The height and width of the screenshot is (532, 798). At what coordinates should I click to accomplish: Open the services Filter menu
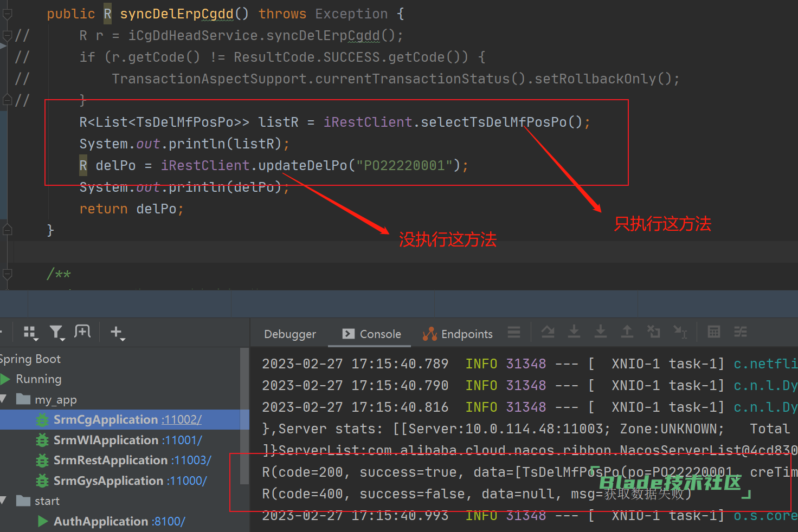coord(56,332)
